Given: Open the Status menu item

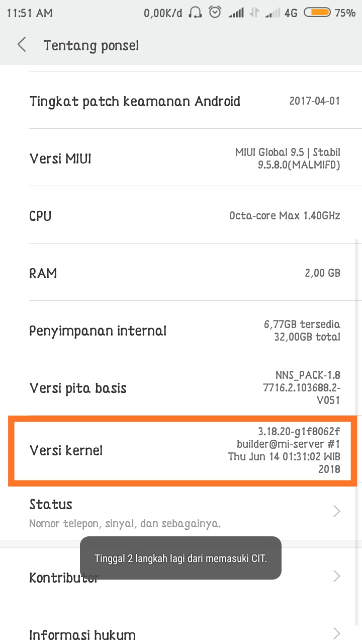Looking at the screenshot, I should pyautogui.click(x=151, y=512).
